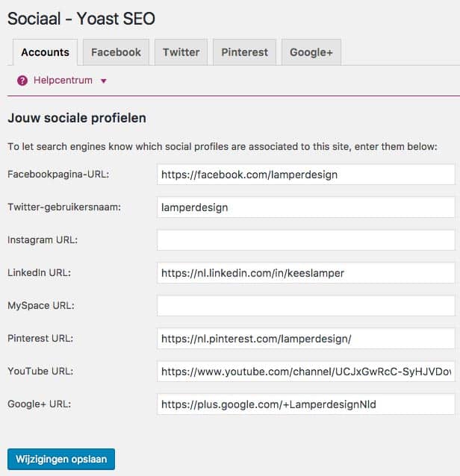This screenshot has height=476, width=460.
Task: Switch to the Pinterest tab
Action: coord(245,52)
